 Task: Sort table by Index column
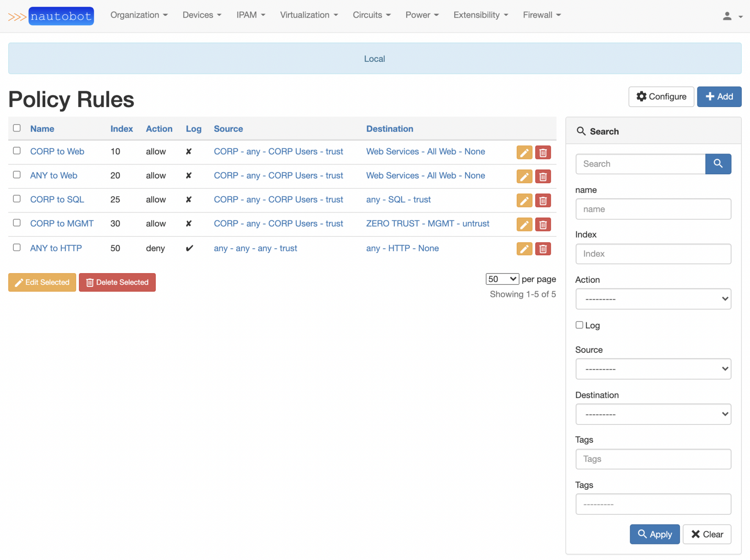pos(121,129)
